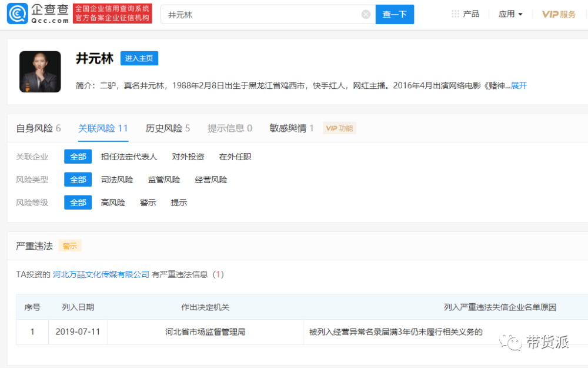
Task: Open the 产品 grid menu
Action: tap(465, 14)
